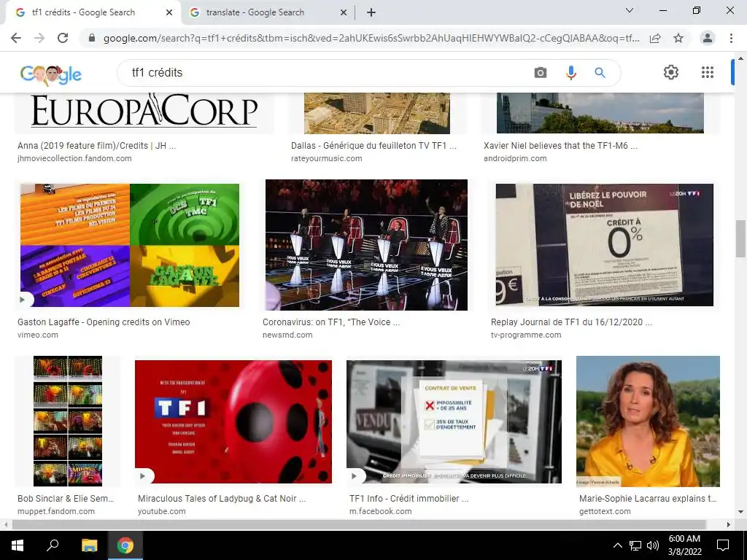This screenshot has width=747, height=560.
Task: Open the Bob Sinclar muppet grid thumbnail
Action: [68, 421]
